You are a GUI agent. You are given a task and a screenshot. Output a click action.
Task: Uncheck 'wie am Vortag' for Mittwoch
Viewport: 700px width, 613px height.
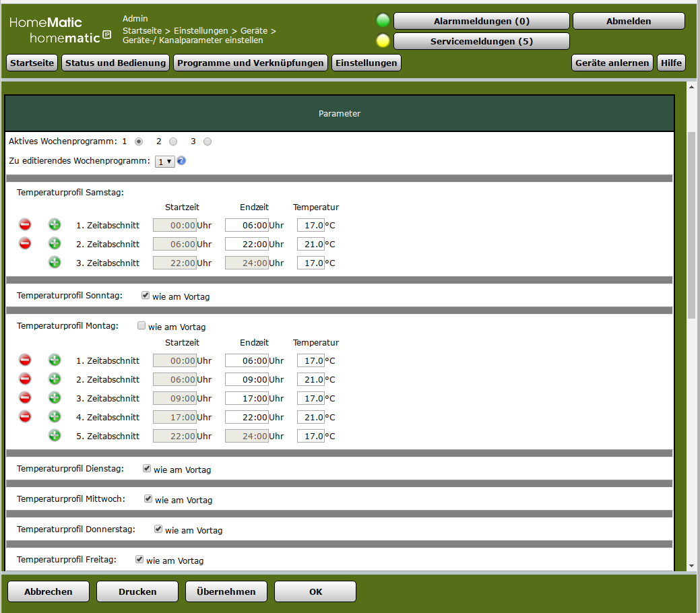point(148,498)
